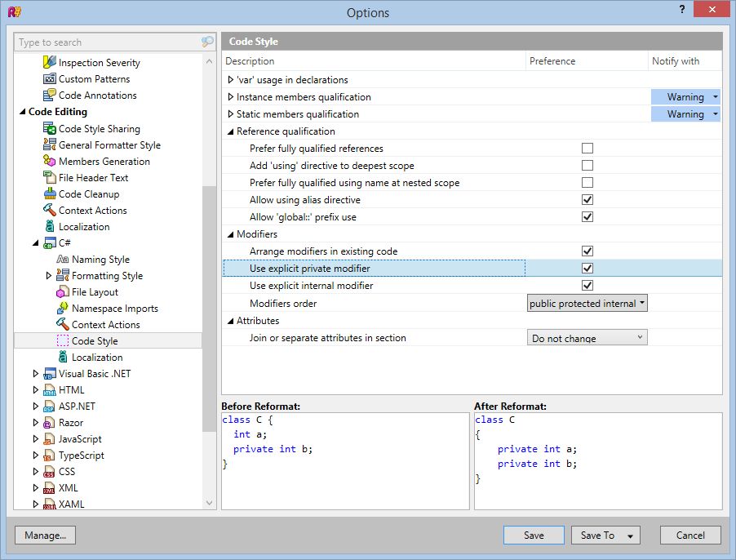The height and width of the screenshot is (560, 736).
Task: Click the Code Cleanup broom icon
Action: pos(49,194)
